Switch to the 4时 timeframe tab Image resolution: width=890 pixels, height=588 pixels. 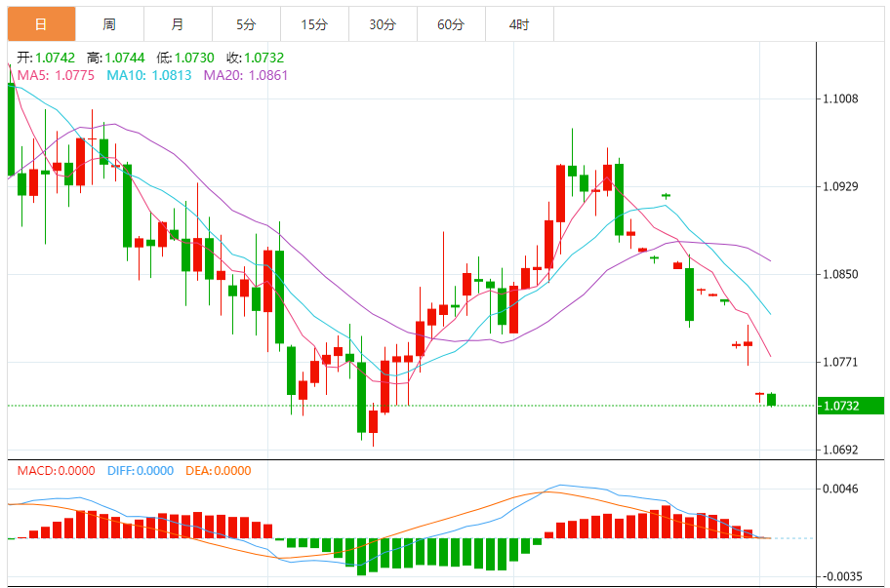point(519,24)
